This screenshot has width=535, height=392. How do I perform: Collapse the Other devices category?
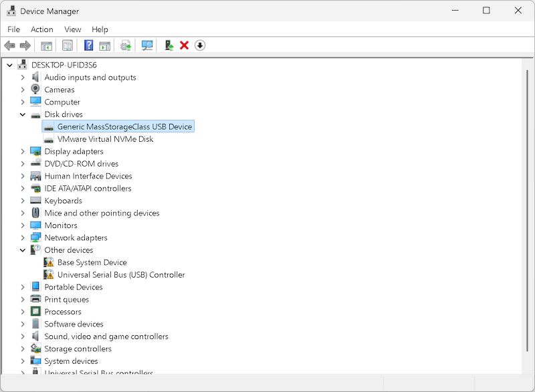click(23, 250)
